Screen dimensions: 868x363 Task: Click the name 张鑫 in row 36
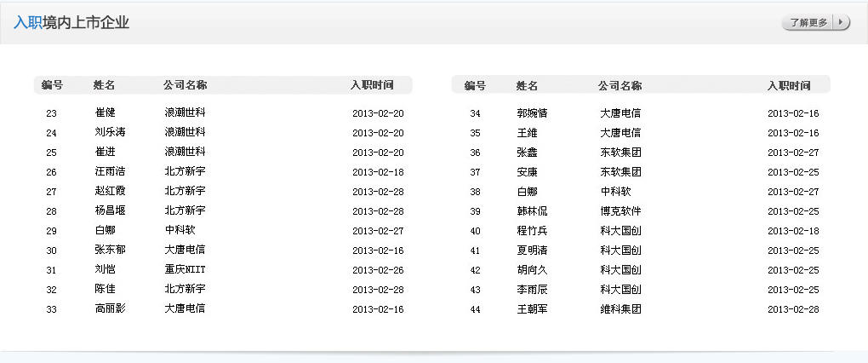click(x=527, y=153)
